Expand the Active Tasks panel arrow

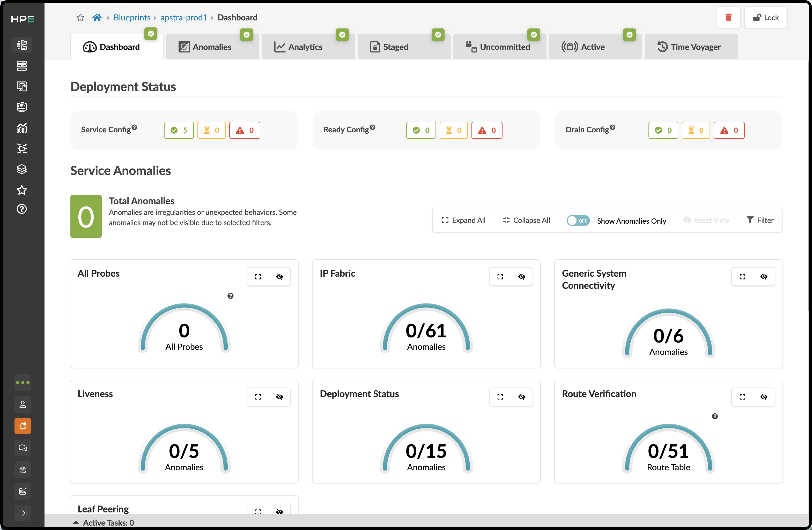pyautogui.click(x=76, y=523)
